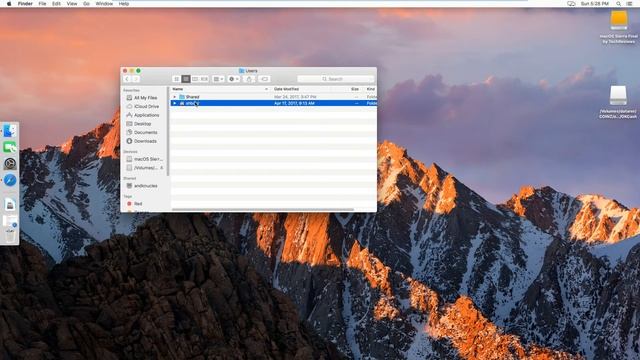Open the Edit menu

[x=56, y=3]
